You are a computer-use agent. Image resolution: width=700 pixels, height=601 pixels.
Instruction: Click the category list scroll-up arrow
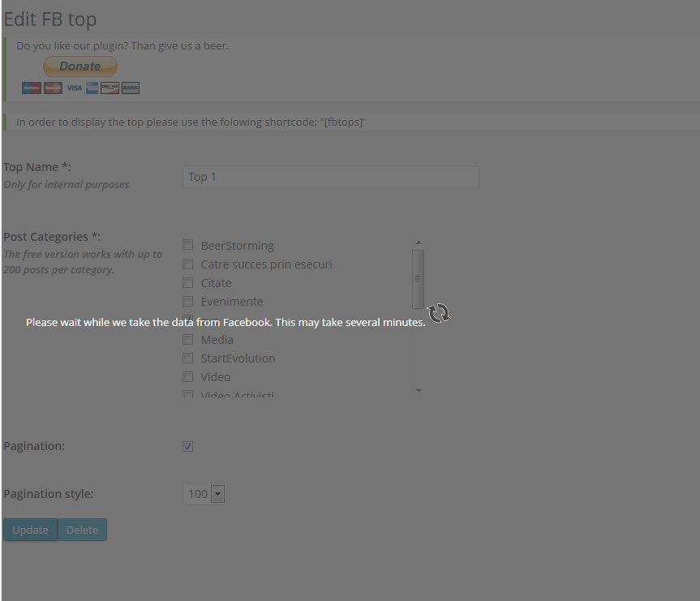[x=419, y=243]
